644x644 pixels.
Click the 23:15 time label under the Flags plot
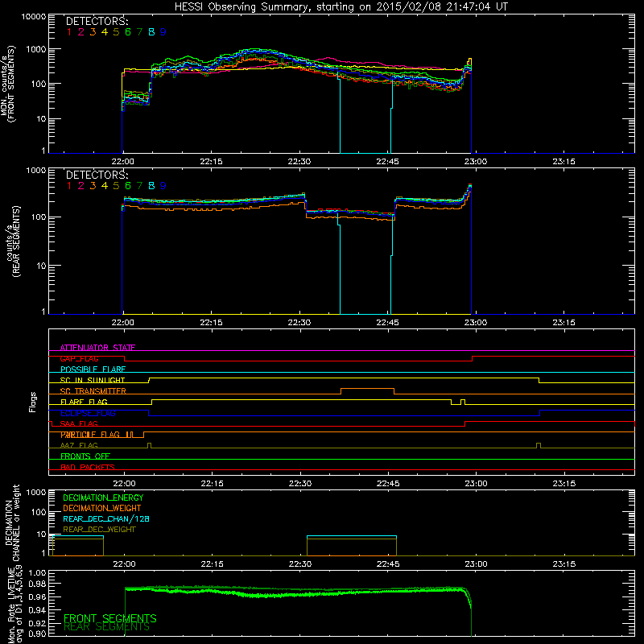[x=564, y=484]
